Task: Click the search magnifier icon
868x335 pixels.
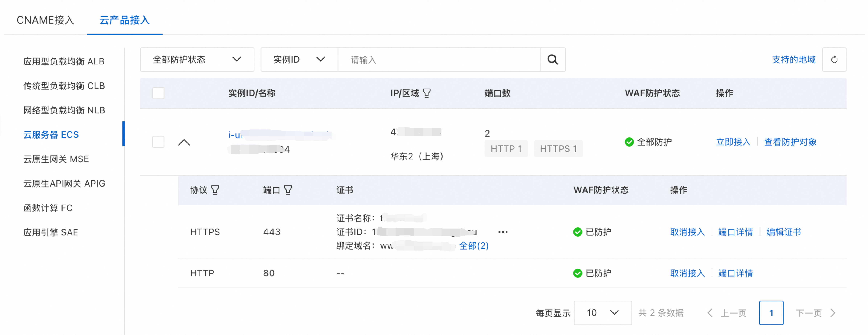Action: 552,60
